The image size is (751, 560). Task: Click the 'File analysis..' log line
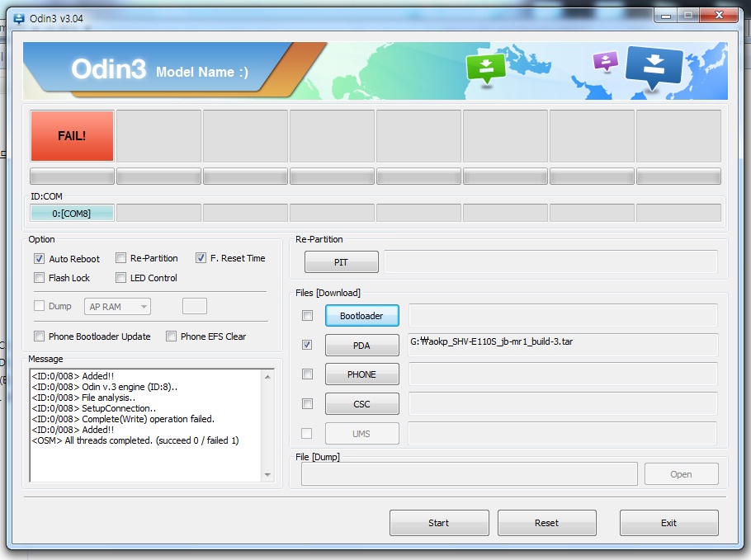(84, 398)
